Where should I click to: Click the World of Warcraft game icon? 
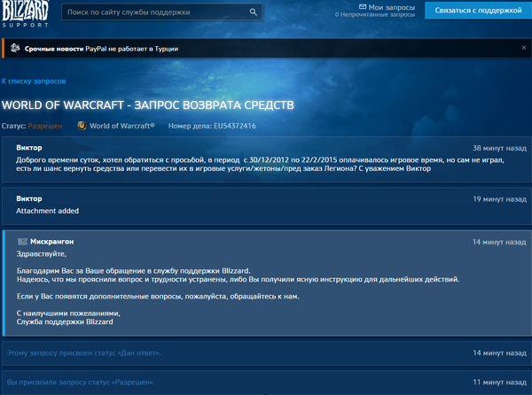(x=82, y=126)
